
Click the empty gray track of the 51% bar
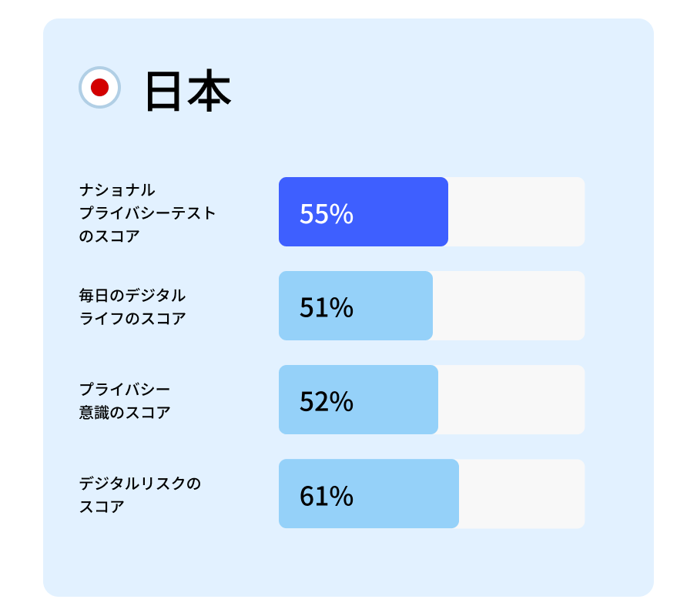[x=508, y=306]
